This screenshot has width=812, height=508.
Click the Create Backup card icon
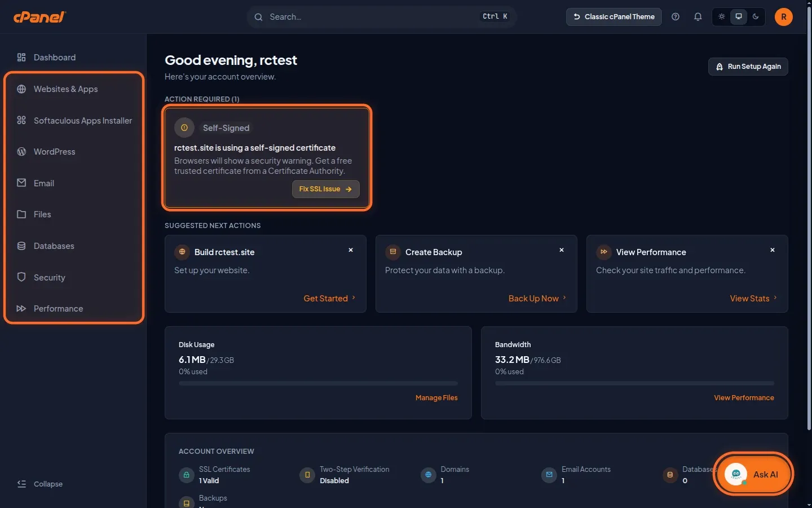pos(393,252)
